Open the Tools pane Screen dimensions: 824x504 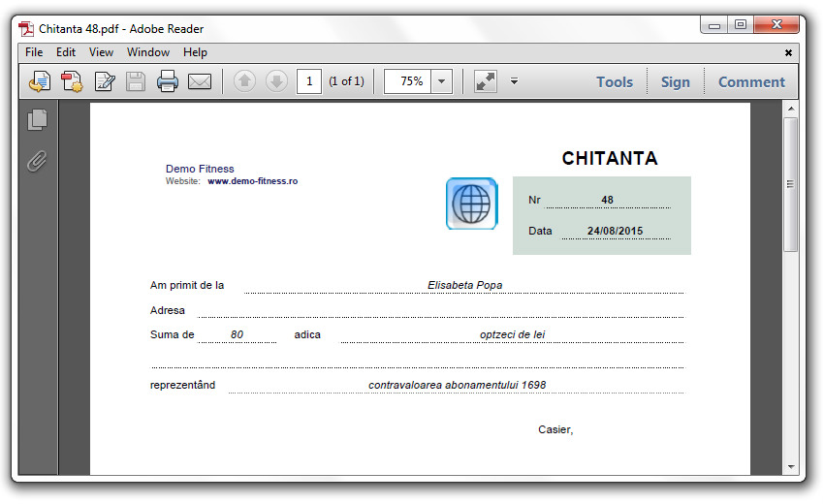tap(615, 81)
